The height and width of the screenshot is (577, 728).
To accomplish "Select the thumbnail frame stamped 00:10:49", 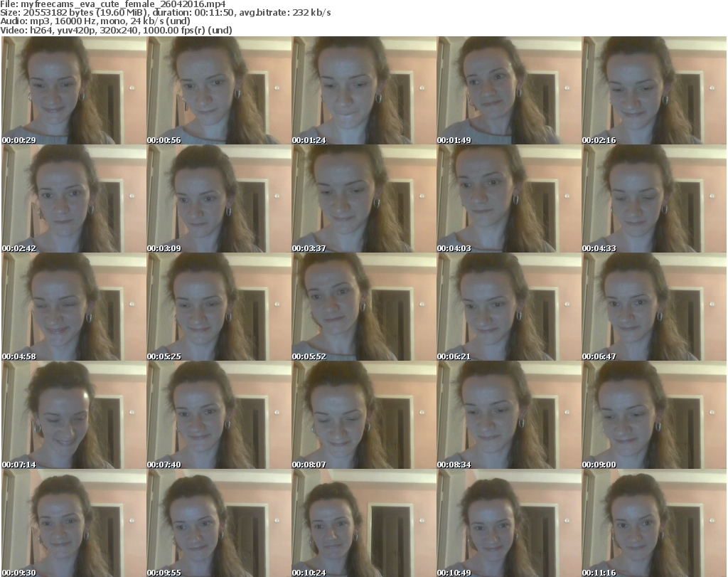I will click(x=509, y=523).
